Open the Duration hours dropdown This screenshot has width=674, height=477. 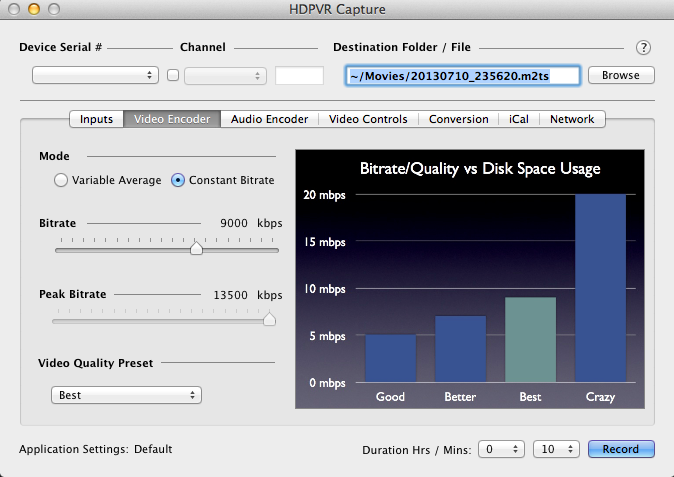click(501, 449)
